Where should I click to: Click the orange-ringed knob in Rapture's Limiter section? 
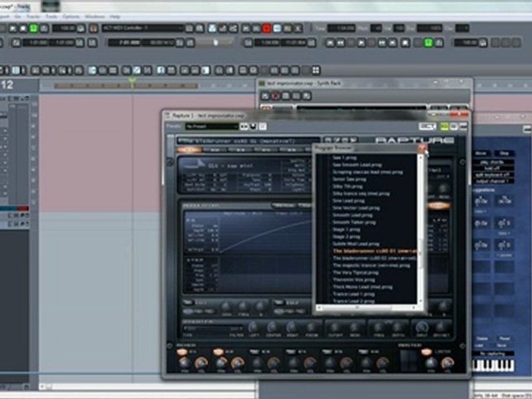(x=448, y=363)
